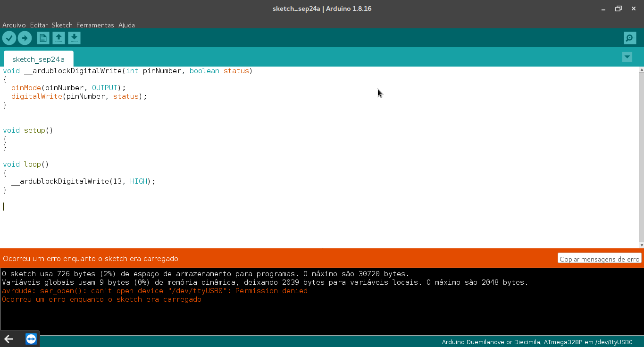The width and height of the screenshot is (644, 347).
Task: Open the Ajuda menu
Action: pyautogui.click(x=126, y=25)
